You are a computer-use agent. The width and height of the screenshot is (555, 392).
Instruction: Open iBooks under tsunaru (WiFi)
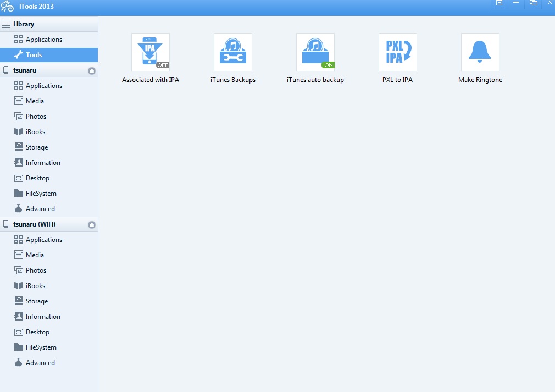[49, 286]
